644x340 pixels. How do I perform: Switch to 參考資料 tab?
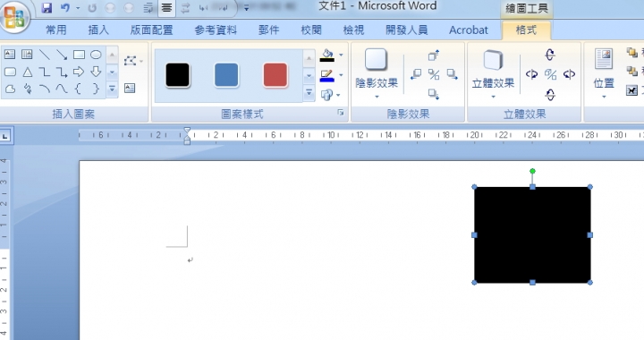(x=216, y=30)
